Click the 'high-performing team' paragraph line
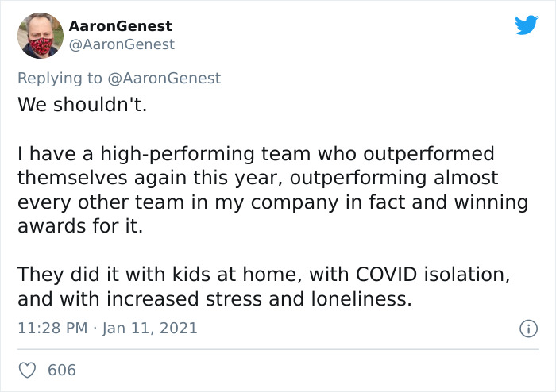This screenshot has height=392, width=556. 256,154
